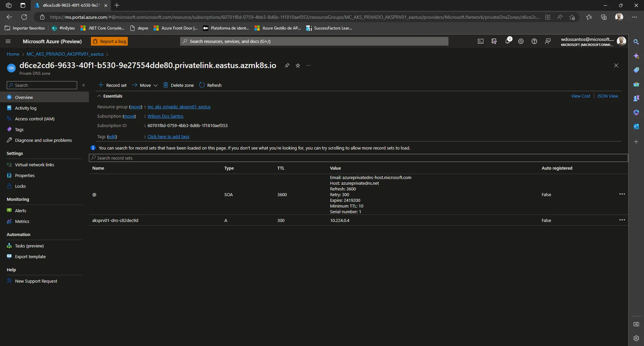The width and height of the screenshot is (644, 346).
Task: Open Edge sidebar settings gear
Action: point(636,338)
